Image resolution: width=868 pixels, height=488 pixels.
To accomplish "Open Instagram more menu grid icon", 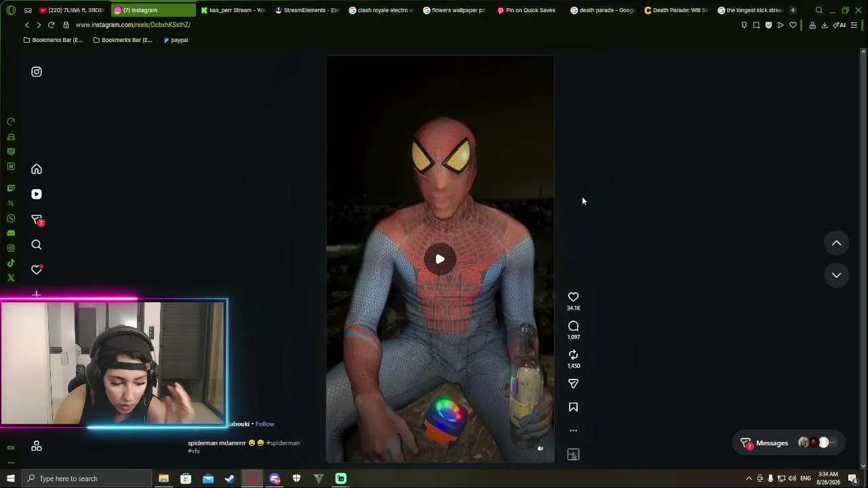I will click(x=37, y=446).
